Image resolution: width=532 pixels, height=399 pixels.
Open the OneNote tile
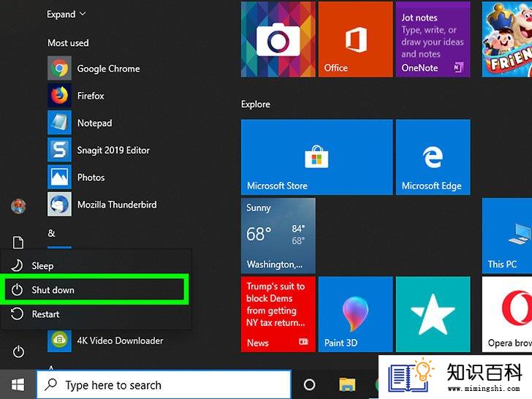(x=433, y=39)
